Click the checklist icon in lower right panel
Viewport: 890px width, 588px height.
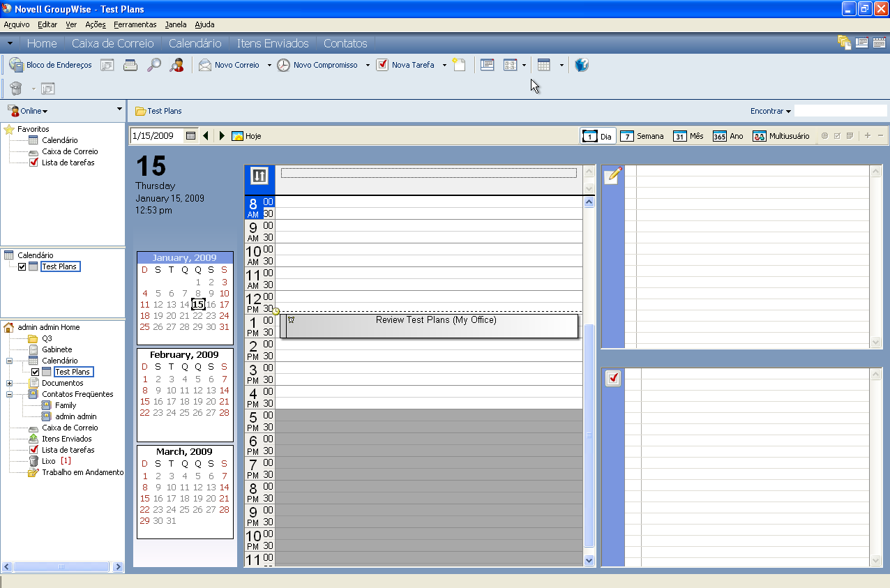tap(613, 378)
